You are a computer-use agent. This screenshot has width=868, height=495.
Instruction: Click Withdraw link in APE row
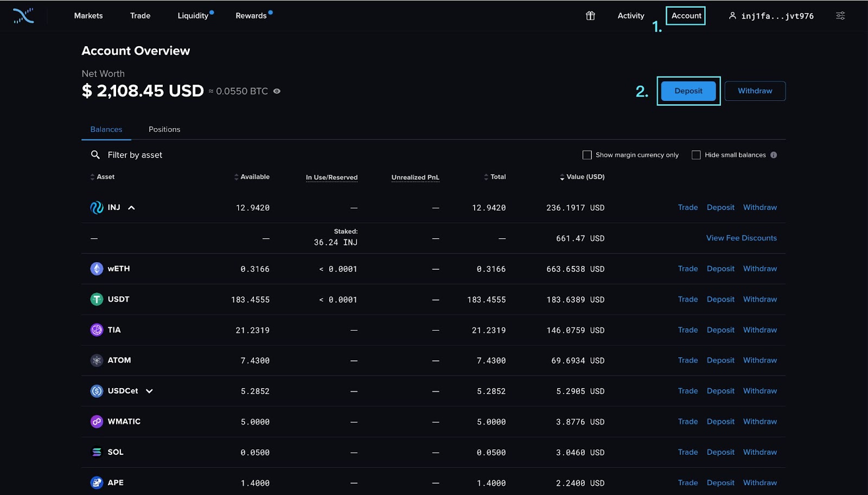point(760,483)
